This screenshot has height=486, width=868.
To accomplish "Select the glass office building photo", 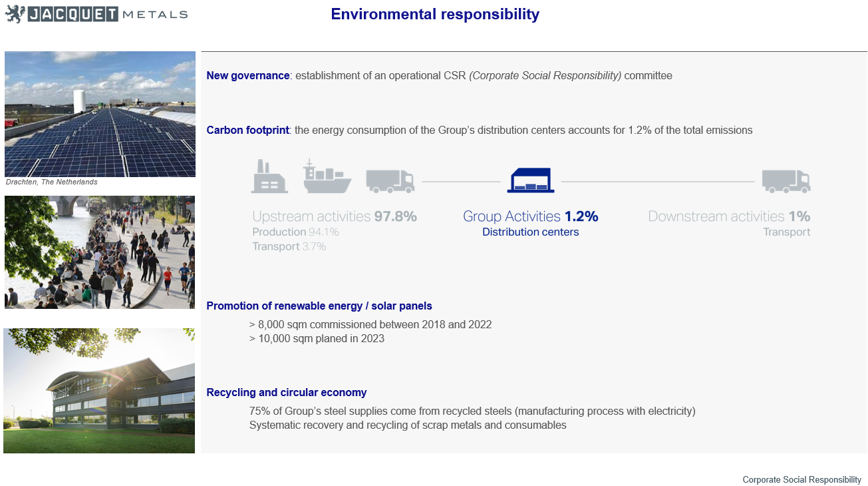I will pyautogui.click(x=99, y=391).
